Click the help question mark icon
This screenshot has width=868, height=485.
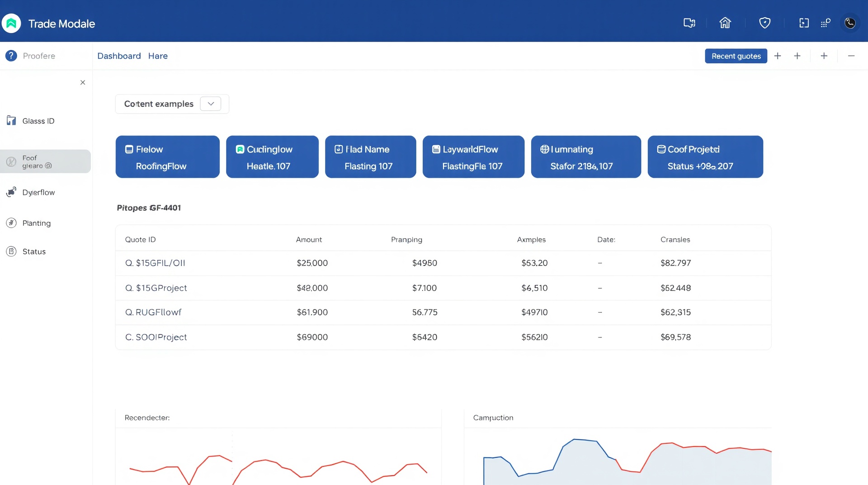(x=11, y=56)
